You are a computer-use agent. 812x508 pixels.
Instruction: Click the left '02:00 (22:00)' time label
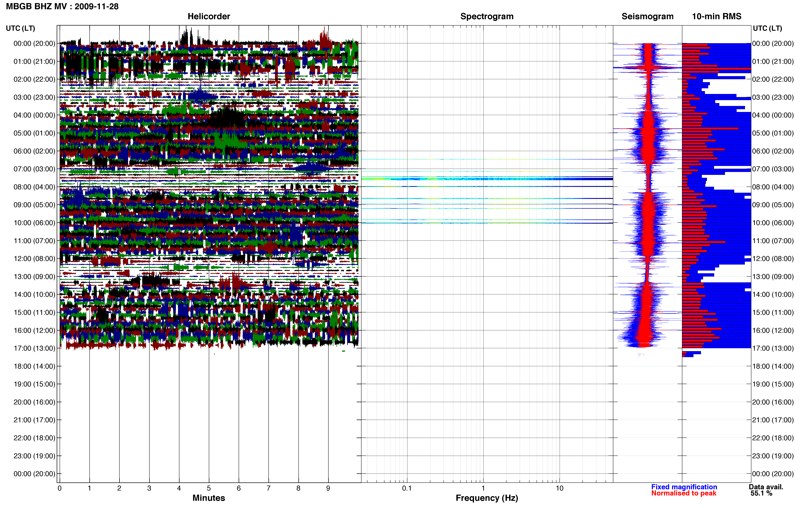34,79
